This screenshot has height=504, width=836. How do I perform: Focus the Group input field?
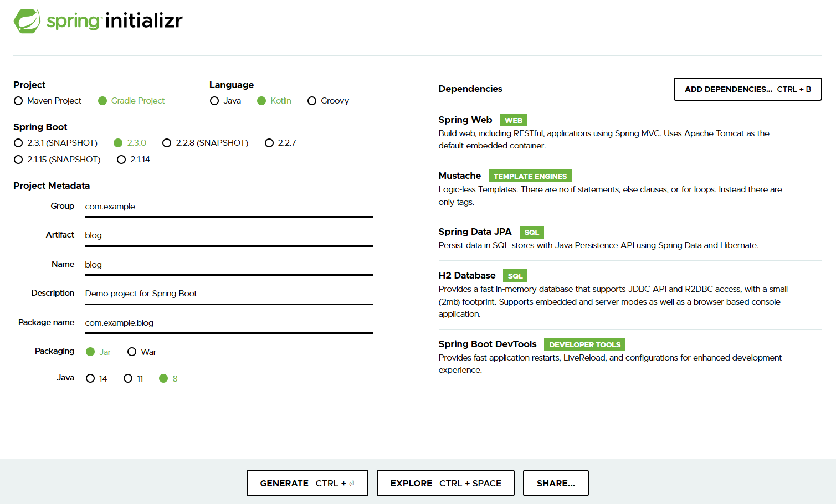coord(229,207)
